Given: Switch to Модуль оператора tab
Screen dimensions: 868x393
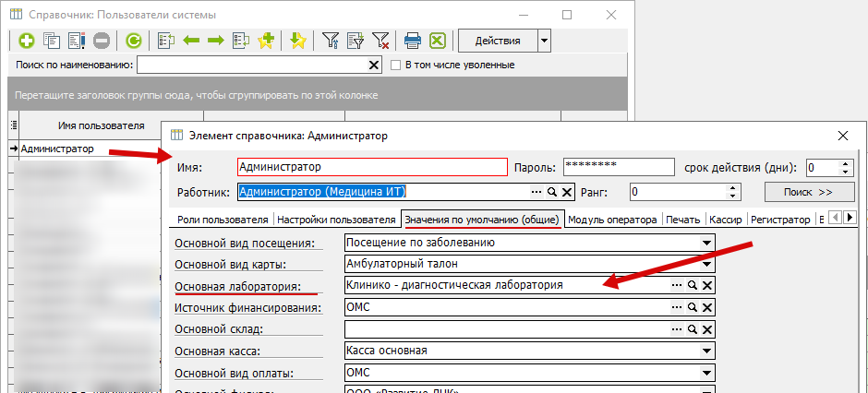Looking at the screenshot, I should (612, 220).
